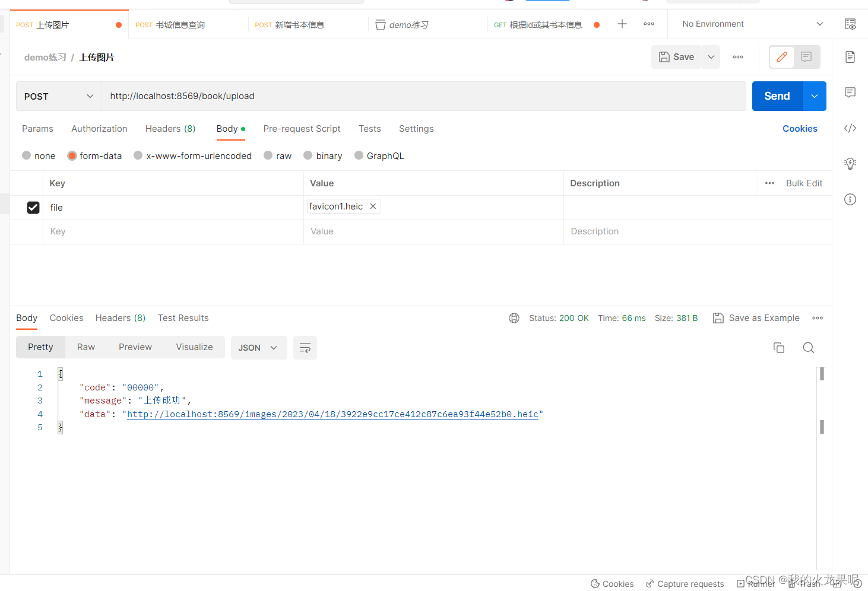
Task: Open the related requests lightbulb icon
Action: 850,164
